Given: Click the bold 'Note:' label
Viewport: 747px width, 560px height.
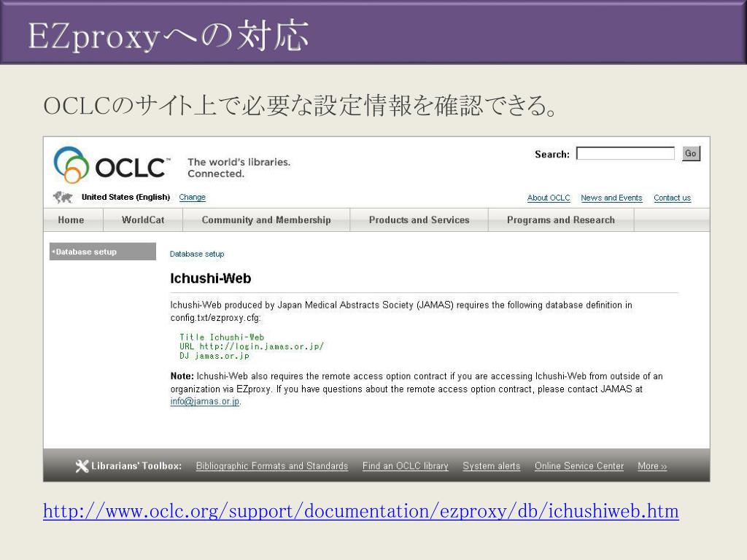Looking at the screenshot, I should click(x=182, y=376).
